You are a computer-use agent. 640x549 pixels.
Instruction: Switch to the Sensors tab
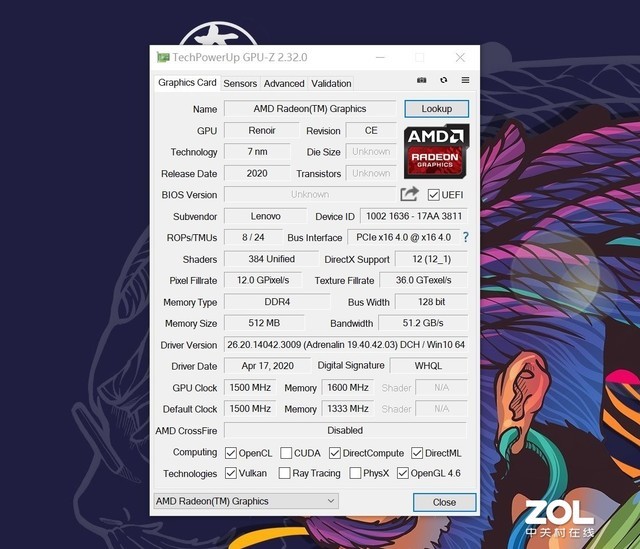pyautogui.click(x=240, y=83)
